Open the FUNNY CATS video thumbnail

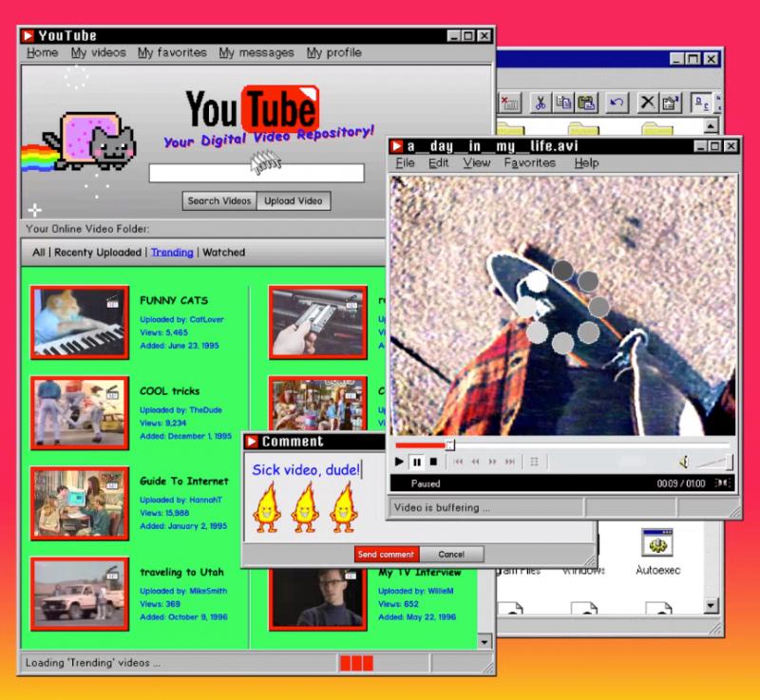point(80,323)
